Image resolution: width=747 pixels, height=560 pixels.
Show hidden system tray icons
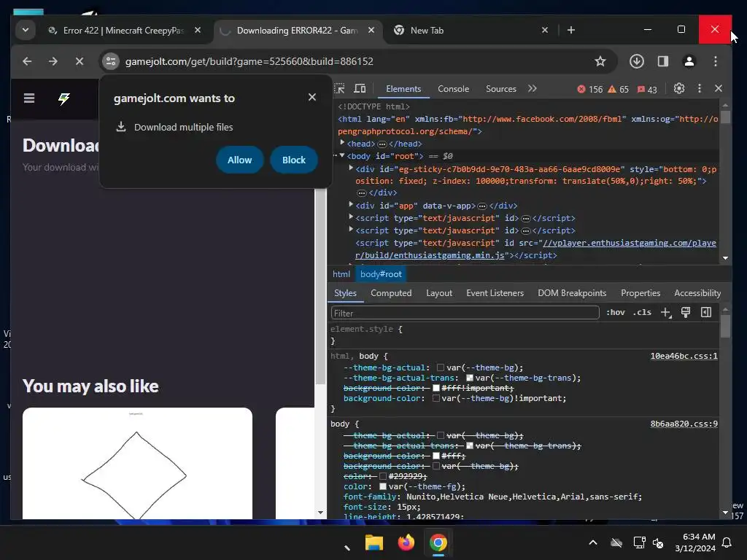592,542
